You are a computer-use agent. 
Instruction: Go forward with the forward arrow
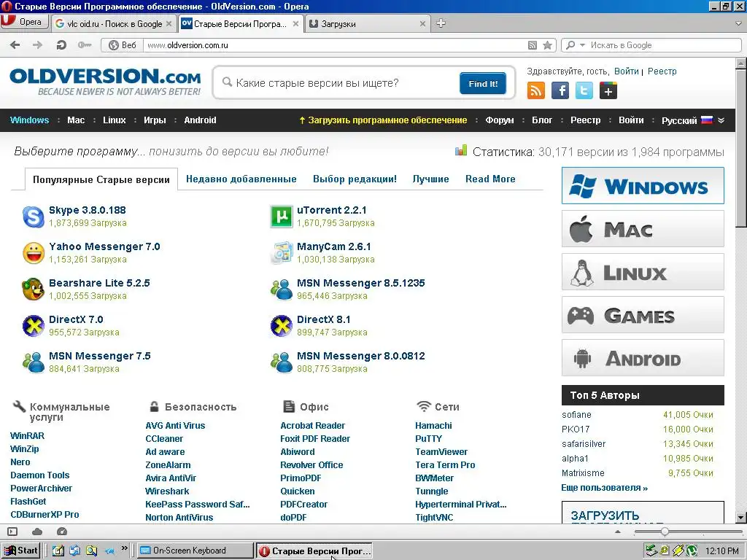pos(38,45)
